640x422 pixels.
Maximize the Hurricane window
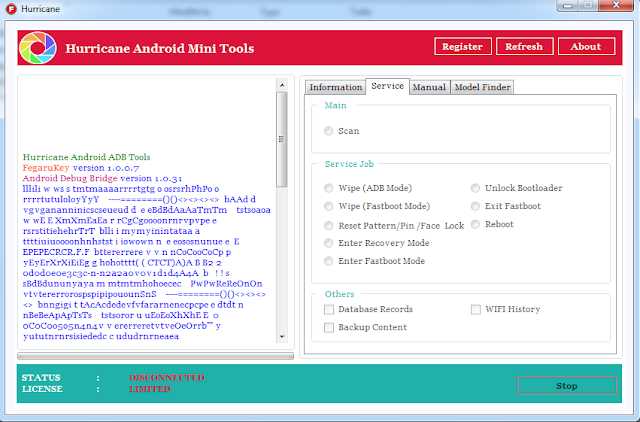(x=588, y=5)
